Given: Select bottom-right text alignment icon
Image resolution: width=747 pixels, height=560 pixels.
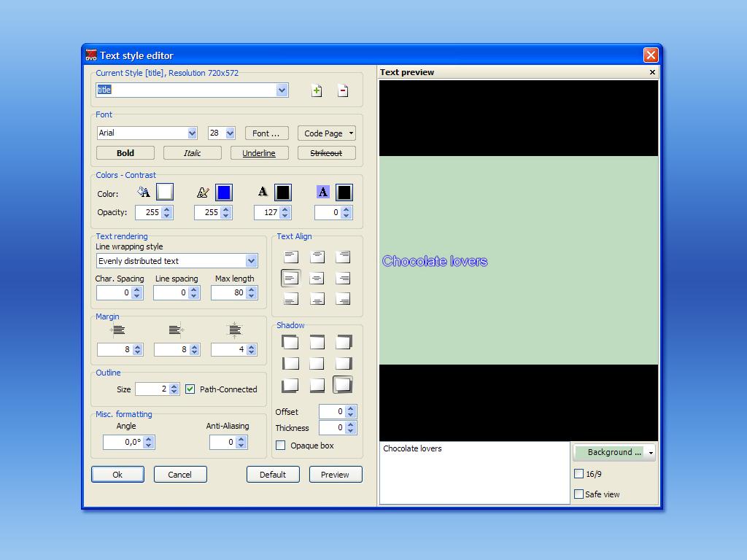Looking at the screenshot, I should pyautogui.click(x=343, y=299).
